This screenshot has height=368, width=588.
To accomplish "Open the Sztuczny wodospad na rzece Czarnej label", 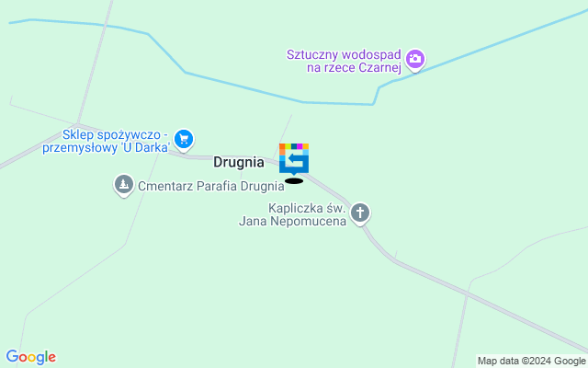I will coord(344,62).
